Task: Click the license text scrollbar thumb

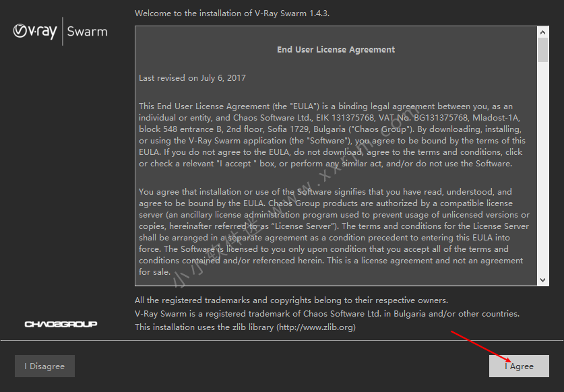Action: [x=543, y=50]
